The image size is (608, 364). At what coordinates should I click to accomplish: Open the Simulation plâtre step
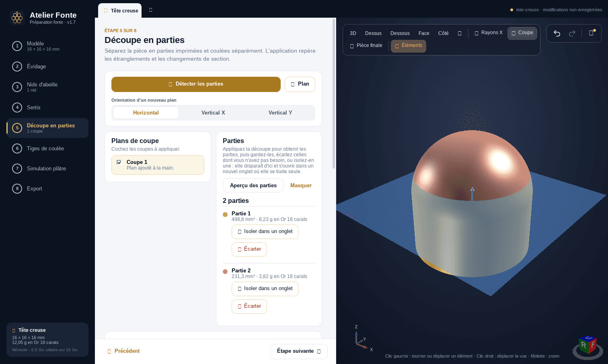click(47, 168)
